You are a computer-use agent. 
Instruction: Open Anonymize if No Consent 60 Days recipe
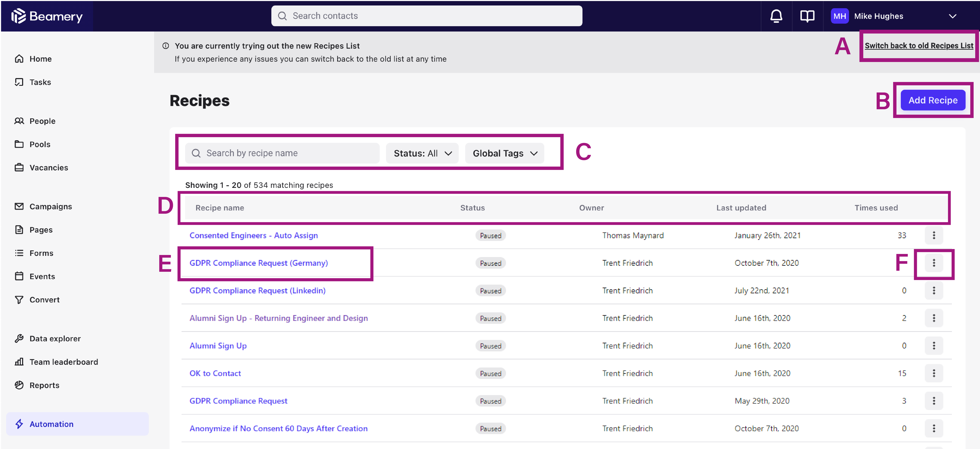279,428
